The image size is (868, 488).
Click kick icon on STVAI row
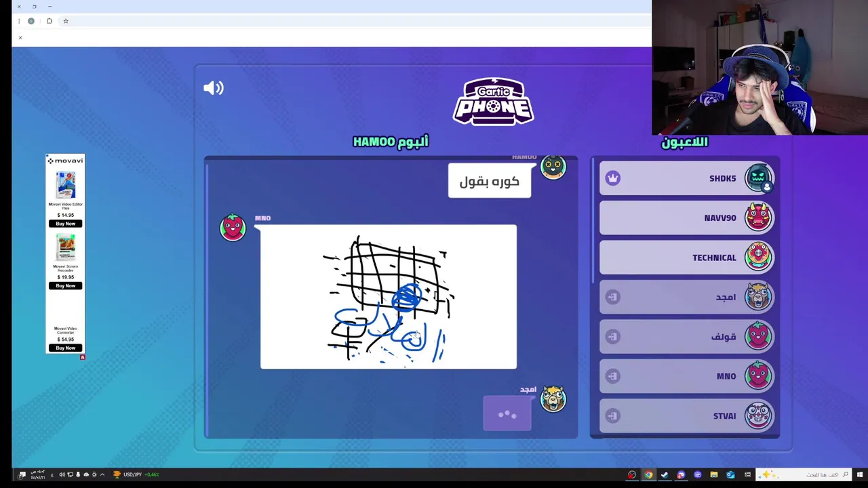coord(613,415)
